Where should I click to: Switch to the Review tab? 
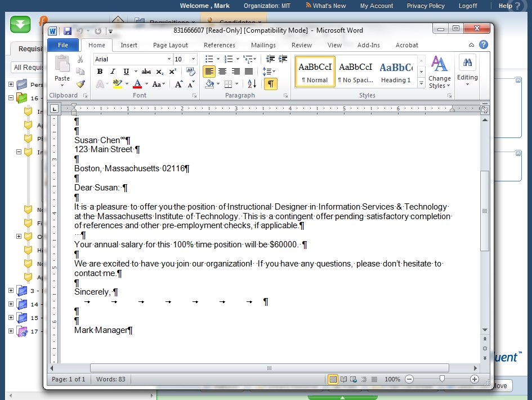point(301,45)
